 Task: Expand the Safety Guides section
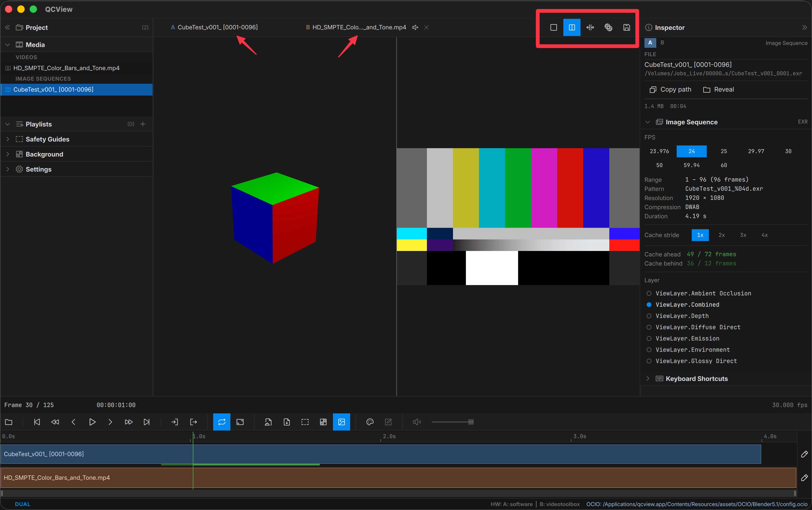(8, 139)
